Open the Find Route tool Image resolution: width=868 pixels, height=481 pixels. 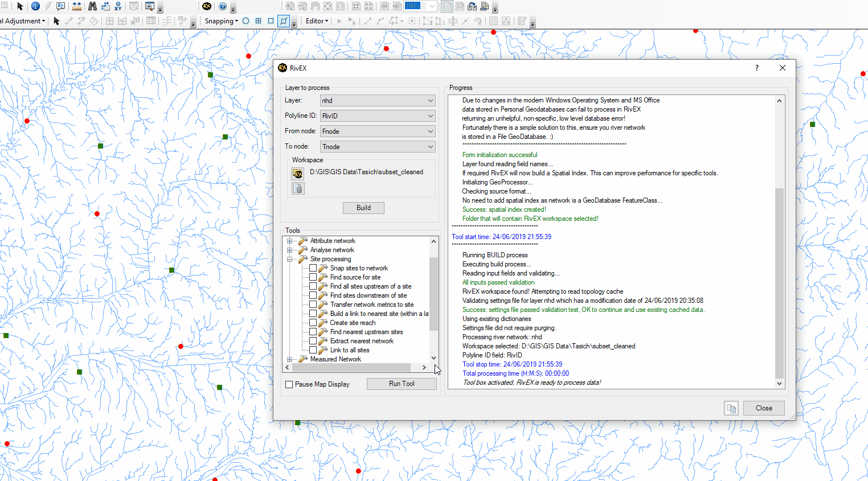(105, 6)
